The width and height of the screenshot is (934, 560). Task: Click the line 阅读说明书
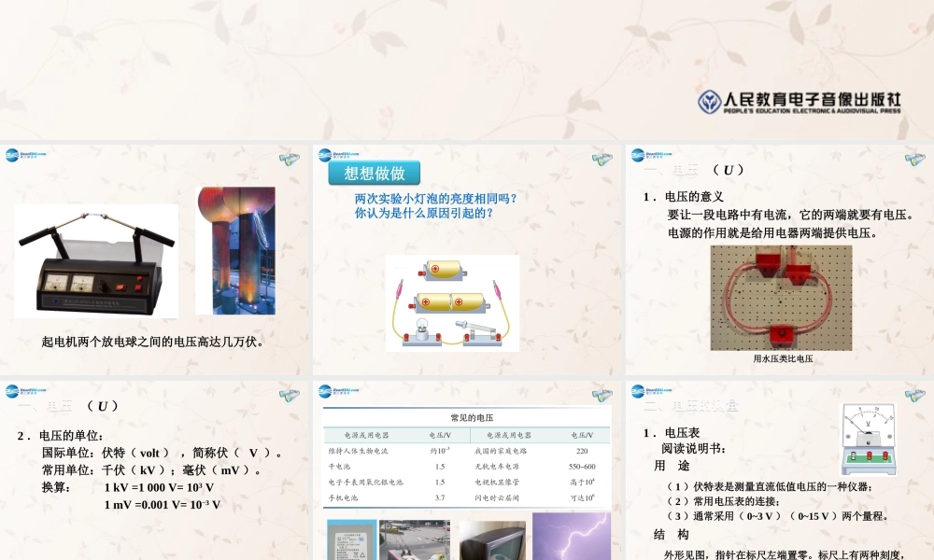pos(693,449)
